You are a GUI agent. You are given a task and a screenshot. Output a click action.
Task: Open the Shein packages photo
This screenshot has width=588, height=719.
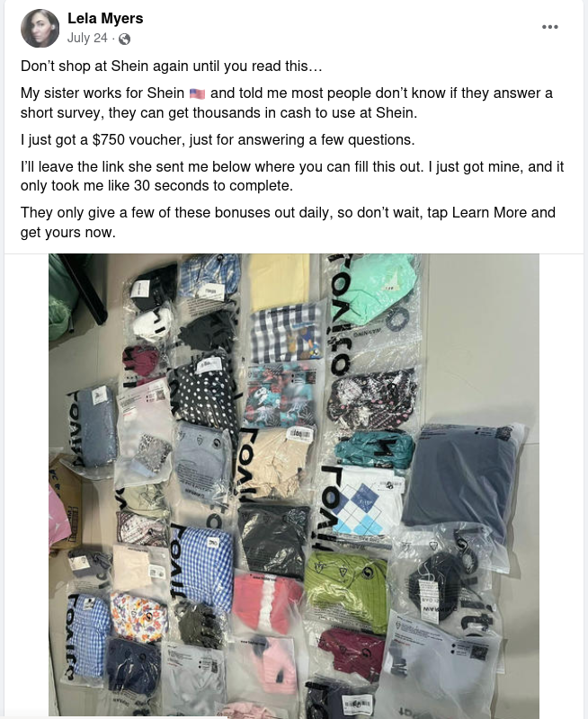coord(294,486)
